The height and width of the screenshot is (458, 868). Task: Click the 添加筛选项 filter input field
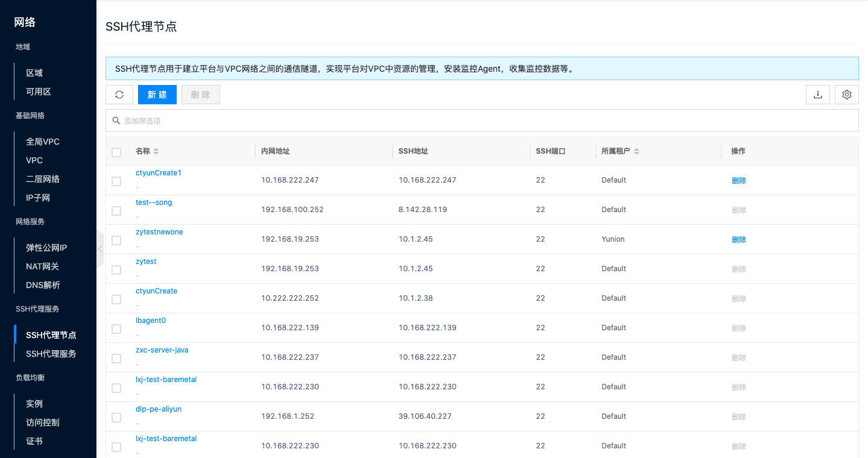[x=482, y=121]
